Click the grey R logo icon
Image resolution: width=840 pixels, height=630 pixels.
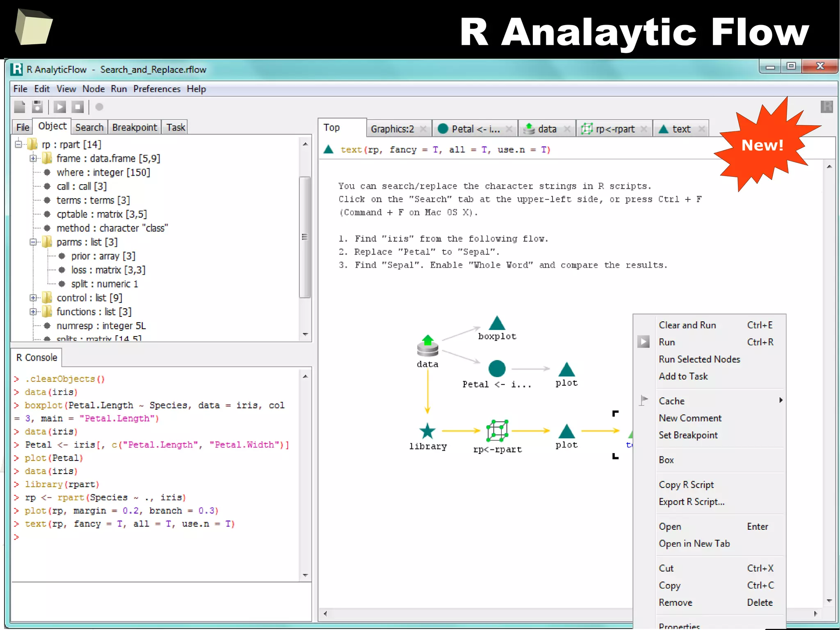[827, 107]
